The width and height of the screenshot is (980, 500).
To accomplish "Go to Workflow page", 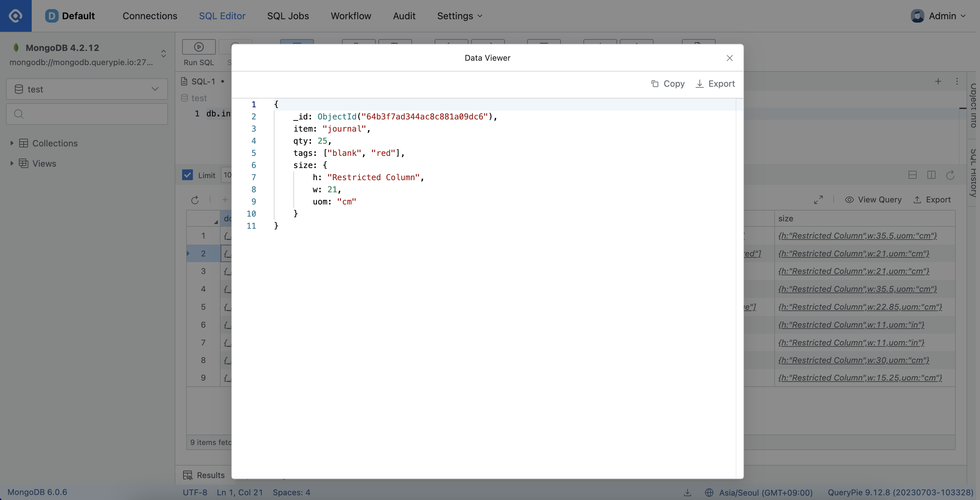I will click(x=351, y=16).
